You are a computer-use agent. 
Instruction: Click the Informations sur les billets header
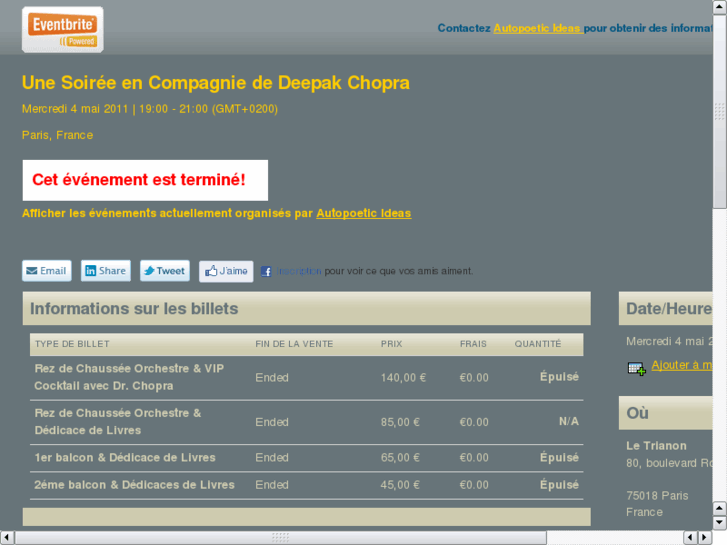[x=306, y=308]
